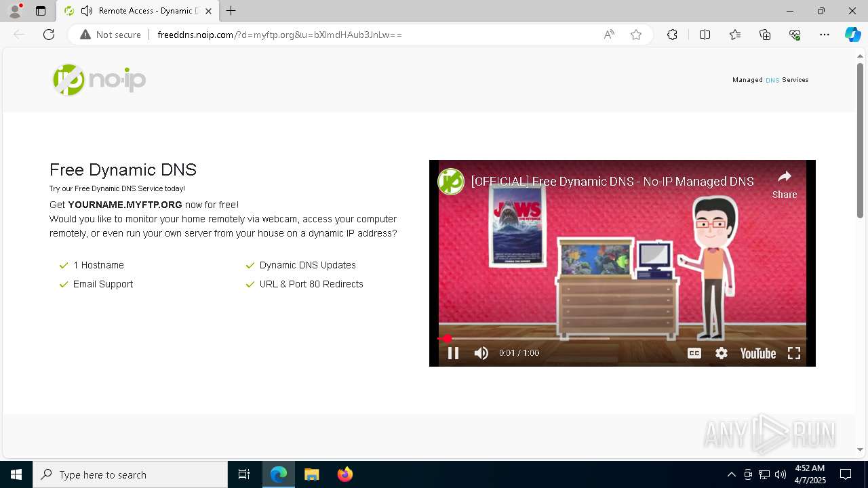Click the No-IP logo
The width and height of the screenshot is (868, 488).
pos(99,80)
